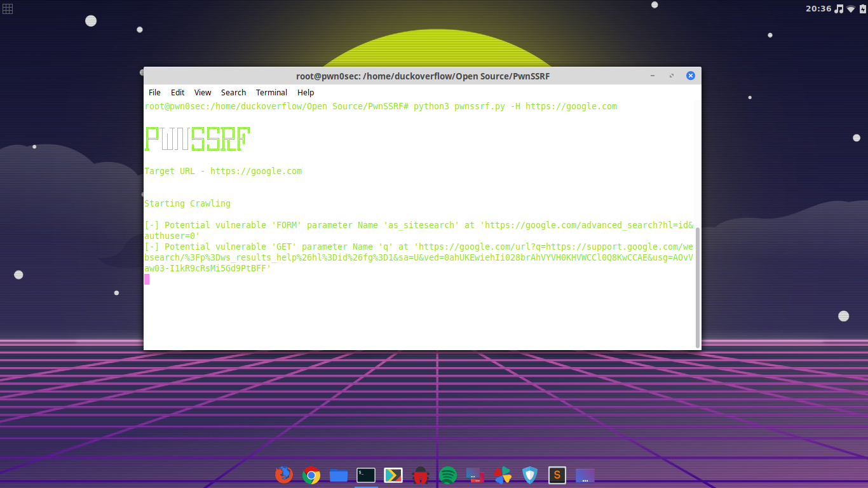Open the colorful pinwheel dock app
The height and width of the screenshot is (488, 868).
pyautogui.click(x=503, y=475)
